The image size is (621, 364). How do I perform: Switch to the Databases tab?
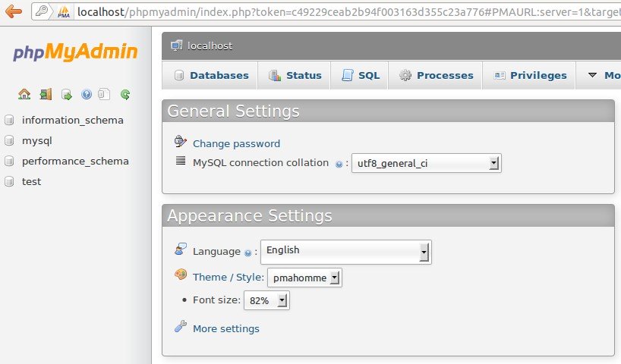(212, 75)
